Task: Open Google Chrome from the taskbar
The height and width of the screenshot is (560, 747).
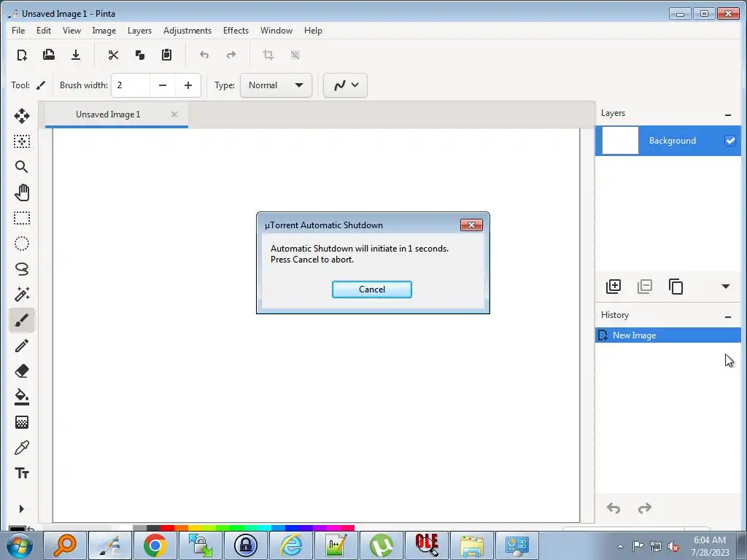Action: click(x=155, y=545)
